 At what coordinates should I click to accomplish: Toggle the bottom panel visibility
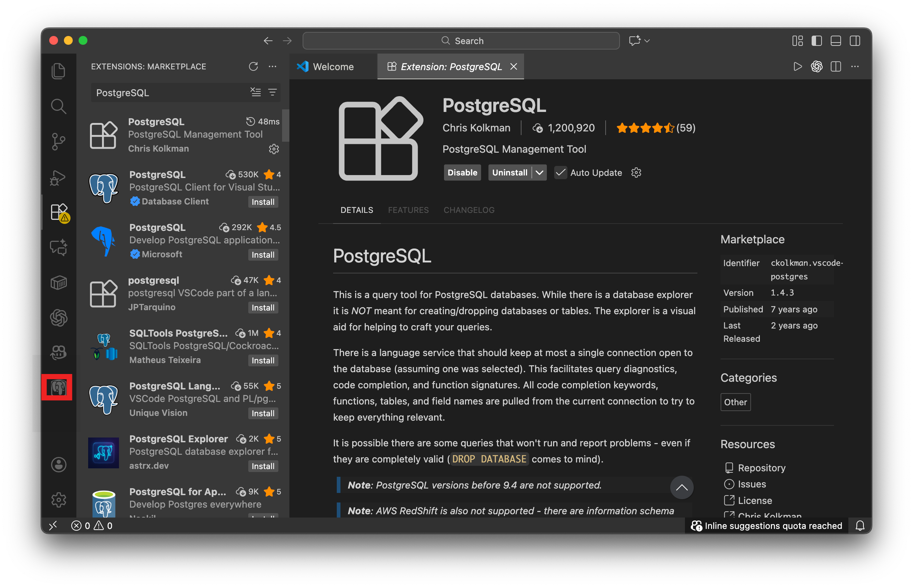(x=836, y=41)
